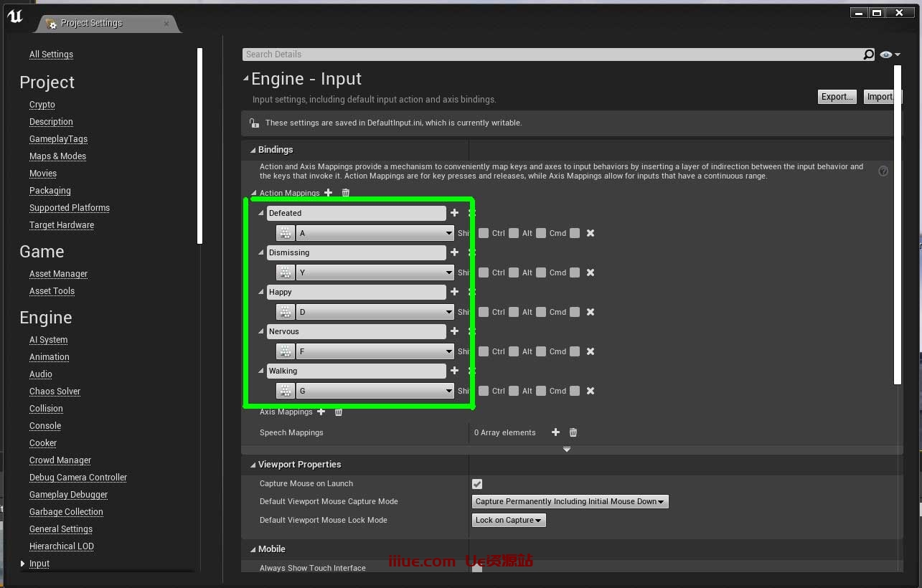The image size is (922, 588).
Task: Delete all Action Mappings using trash icon
Action: click(346, 193)
